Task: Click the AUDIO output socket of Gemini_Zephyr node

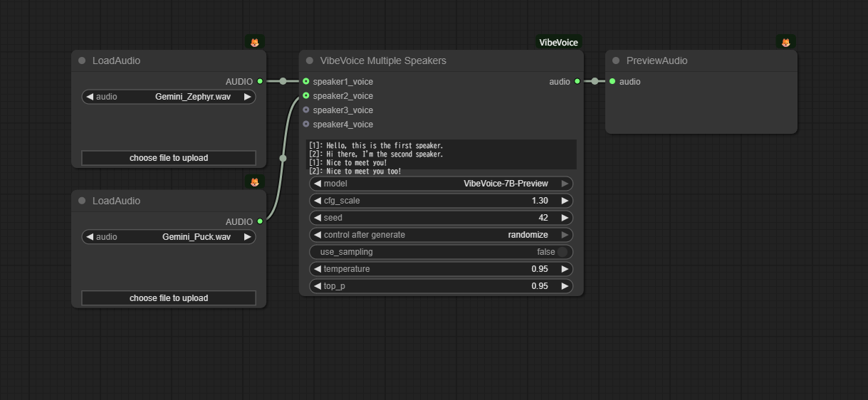Action: click(x=260, y=81)
